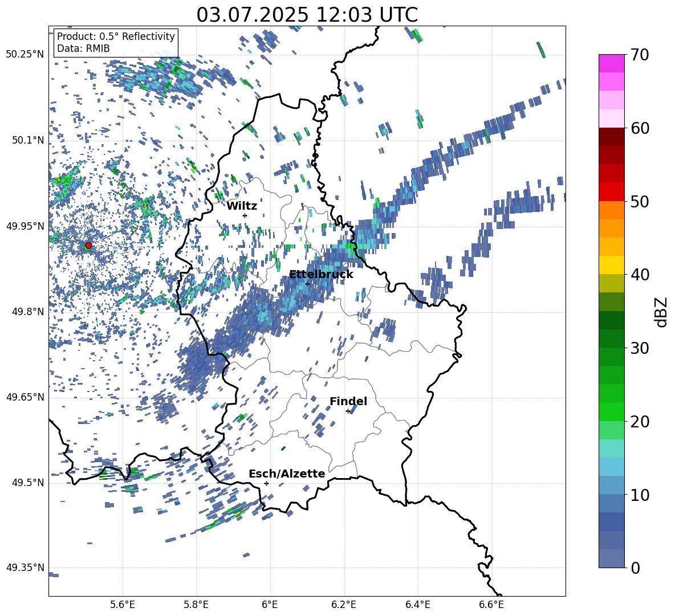Screen dimensions: 675x616
Task: Click the 20 tick on colorbar
Action: (640, 422)
